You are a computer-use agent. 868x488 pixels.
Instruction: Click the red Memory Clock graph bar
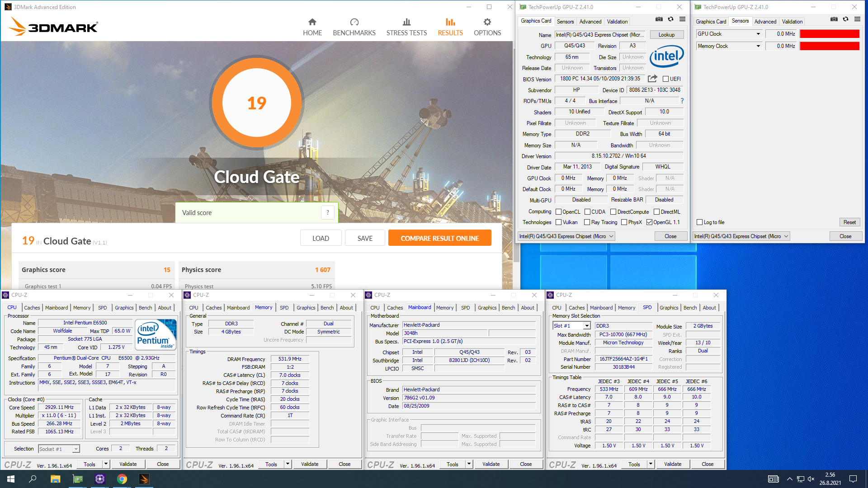829,46
